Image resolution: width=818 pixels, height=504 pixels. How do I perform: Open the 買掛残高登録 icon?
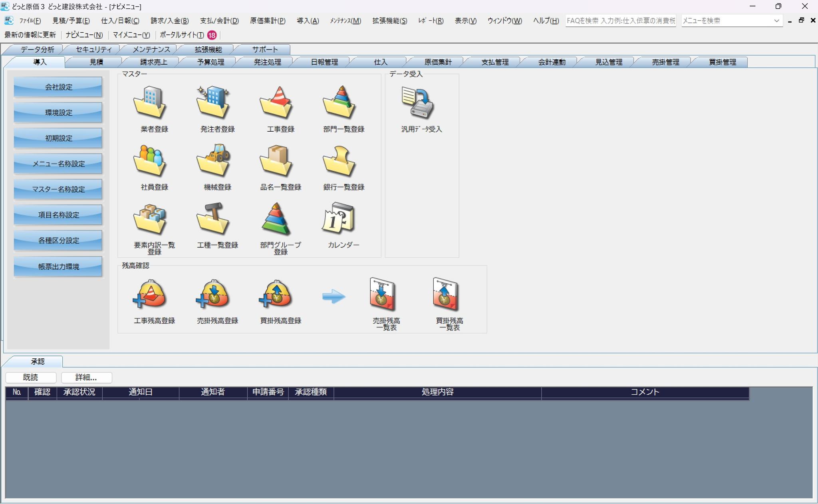(x=276, y=294)
